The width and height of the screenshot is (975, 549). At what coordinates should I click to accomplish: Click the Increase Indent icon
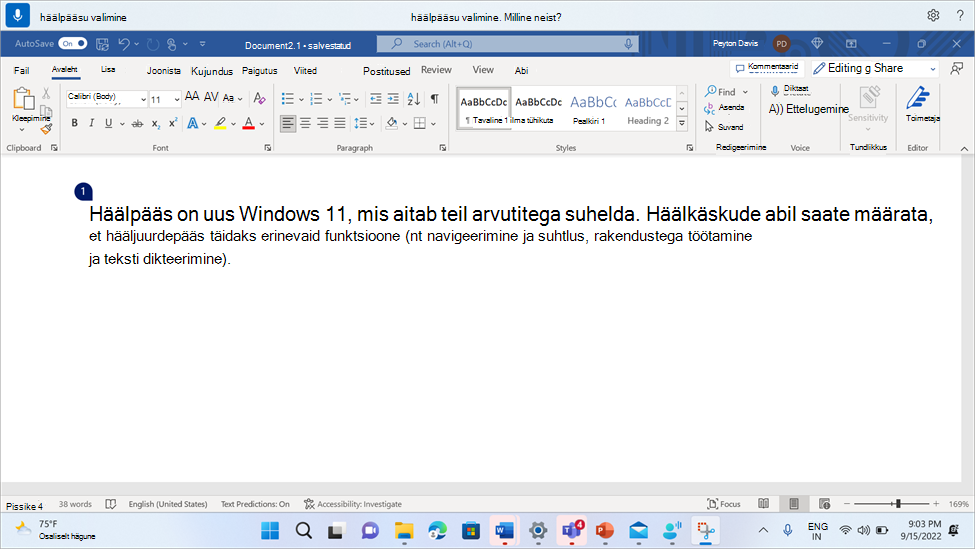(393, 99)
